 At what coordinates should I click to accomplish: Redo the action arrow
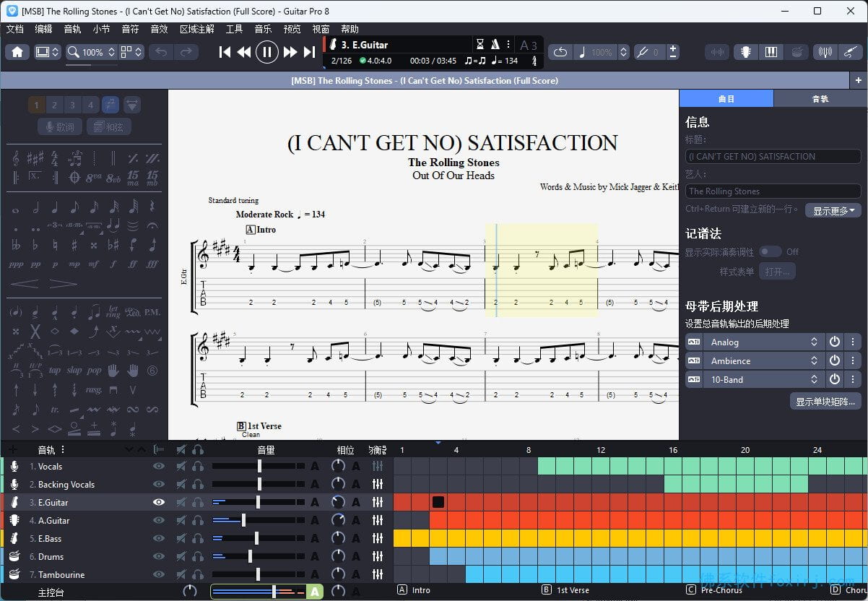click(x=186, y=52)
